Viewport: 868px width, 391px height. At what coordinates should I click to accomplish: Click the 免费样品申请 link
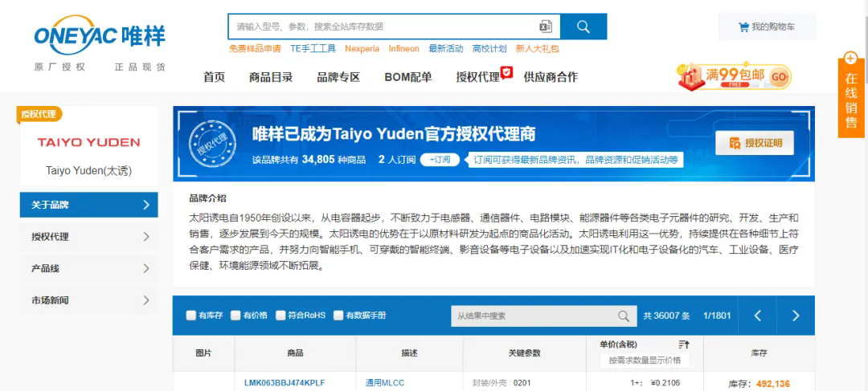(x=256, y=49)
